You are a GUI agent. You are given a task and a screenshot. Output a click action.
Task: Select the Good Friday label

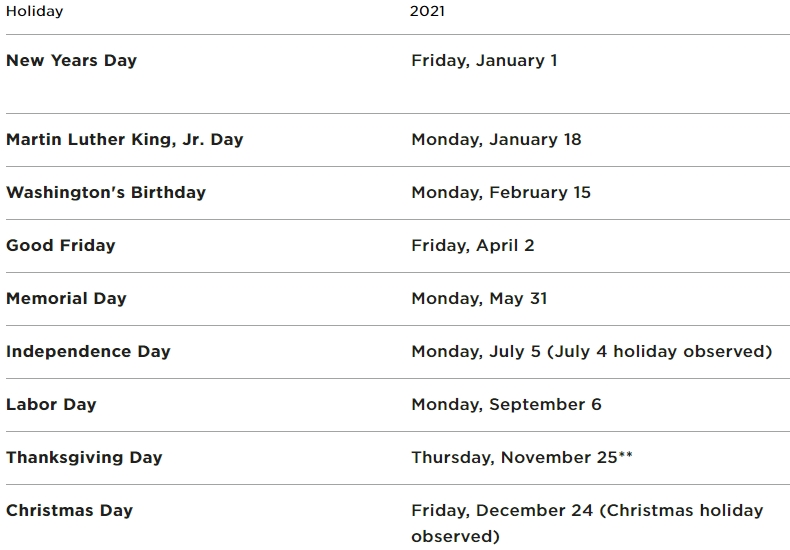(60, 245)
